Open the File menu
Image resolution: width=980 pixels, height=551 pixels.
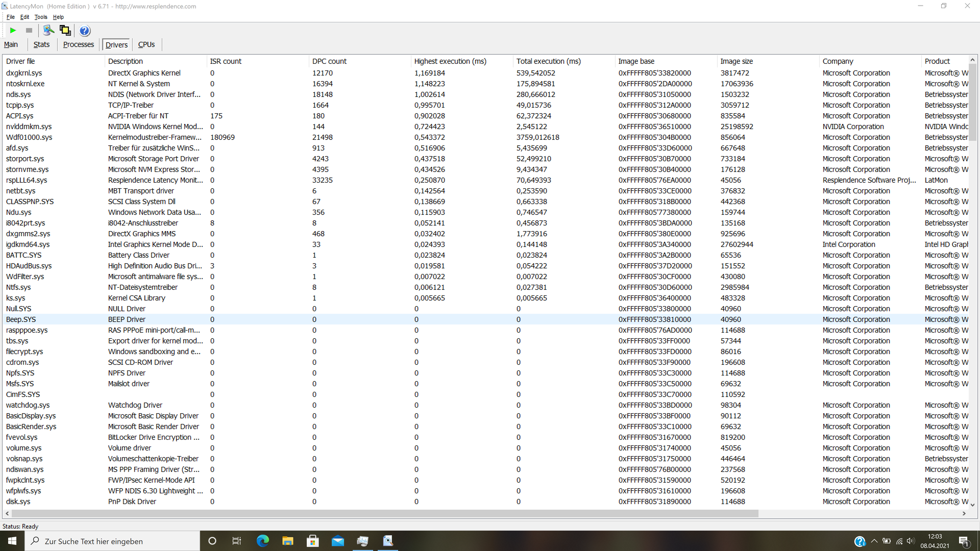tap(10, 17)
